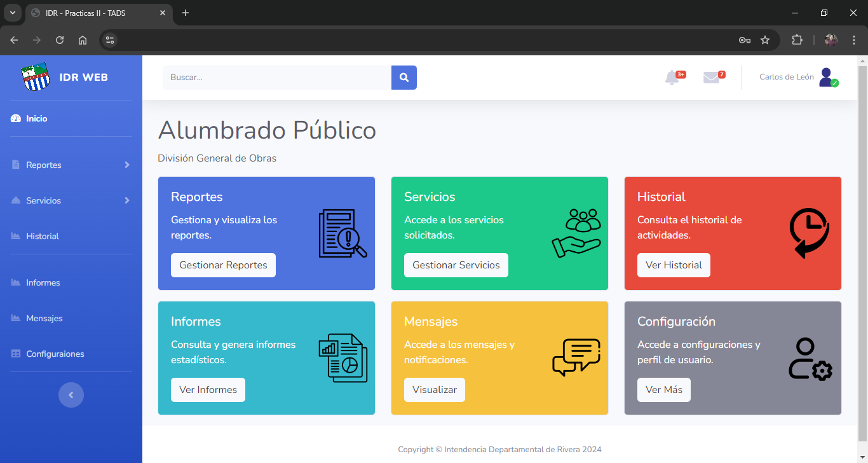Click the IDR WEB shield logo

tap(36, 77)
